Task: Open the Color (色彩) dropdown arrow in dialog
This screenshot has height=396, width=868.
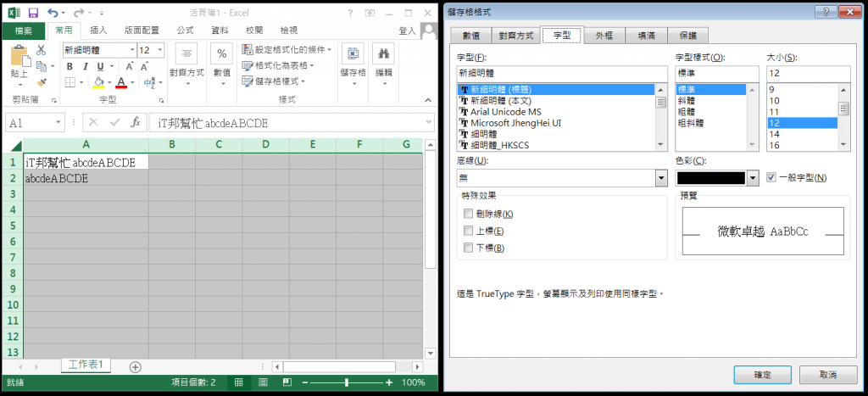Action: click(x=752, y=178)
